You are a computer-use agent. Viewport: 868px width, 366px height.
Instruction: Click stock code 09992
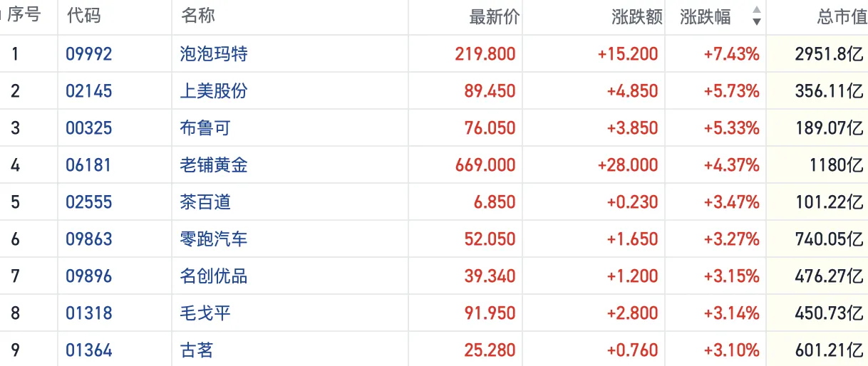pyautogui.click(x=89, y=54)
